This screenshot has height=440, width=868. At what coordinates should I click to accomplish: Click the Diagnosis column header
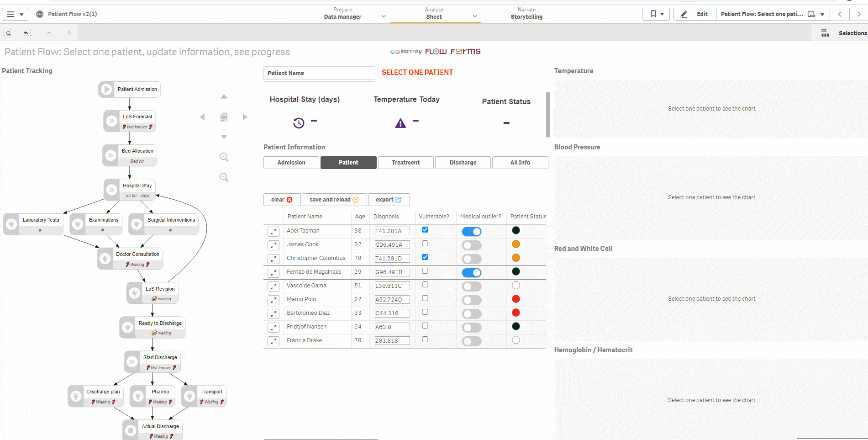[x=386, y=217]
